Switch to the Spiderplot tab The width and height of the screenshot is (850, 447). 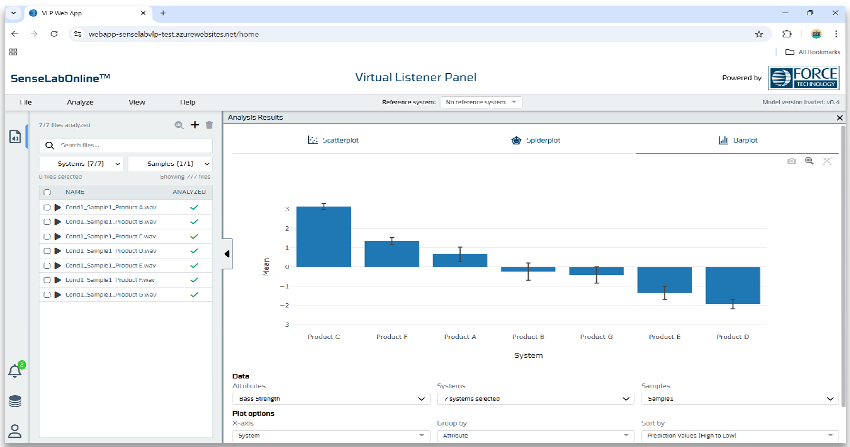point(536,140)
